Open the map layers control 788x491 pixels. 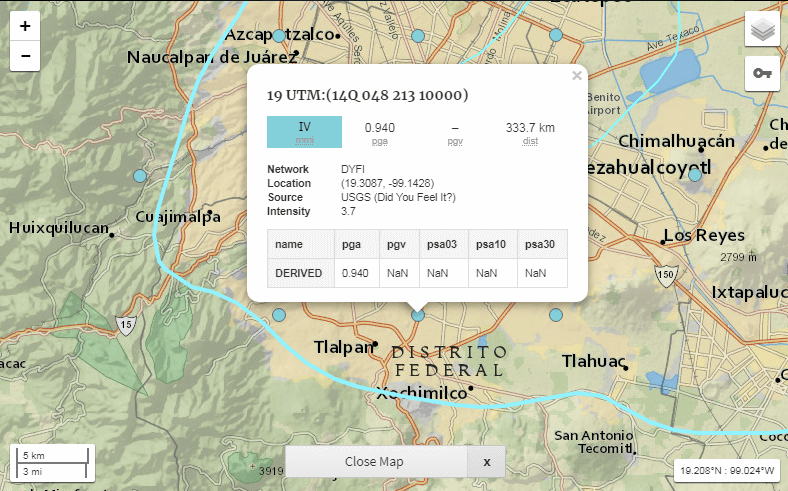762,30
